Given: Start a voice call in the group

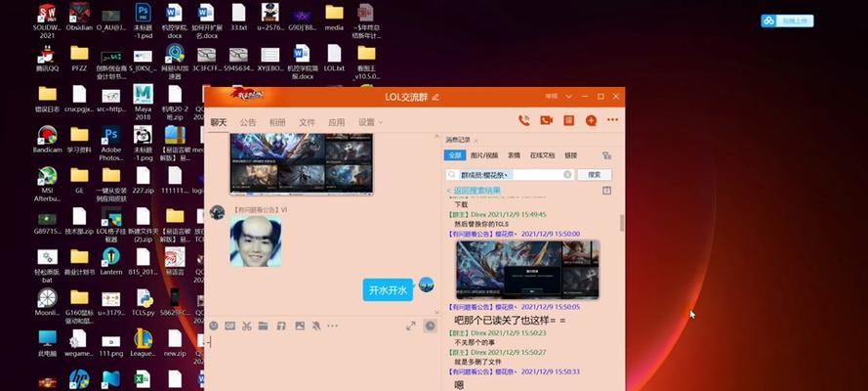Looking at the screenshot, I should click(x=523, y=121).
